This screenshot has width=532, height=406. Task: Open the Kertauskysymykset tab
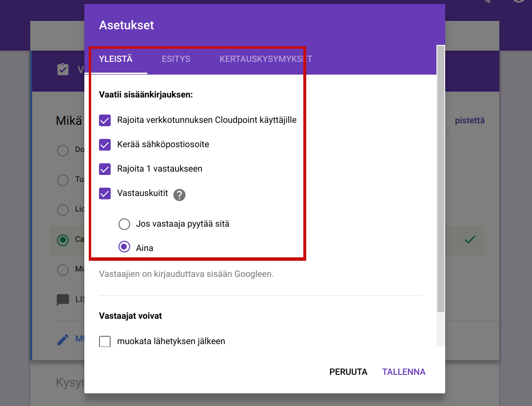click(x=266, y=59)
